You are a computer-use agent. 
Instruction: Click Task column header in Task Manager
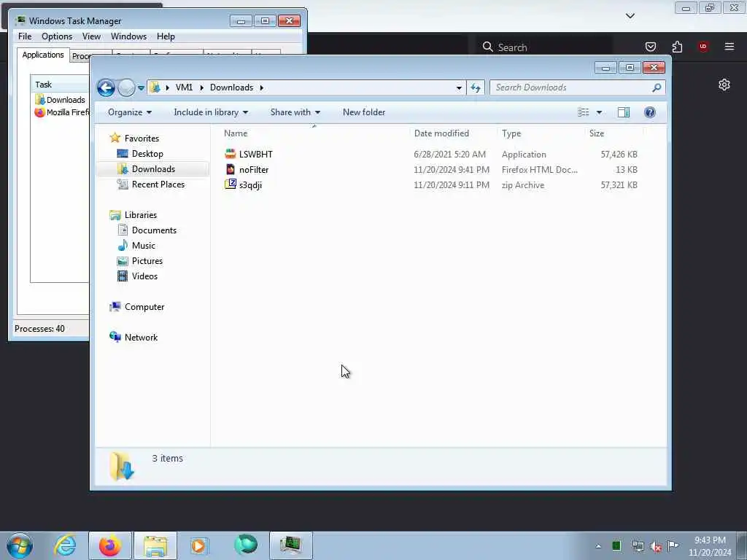pyautogui.click(x=61, y=85)
